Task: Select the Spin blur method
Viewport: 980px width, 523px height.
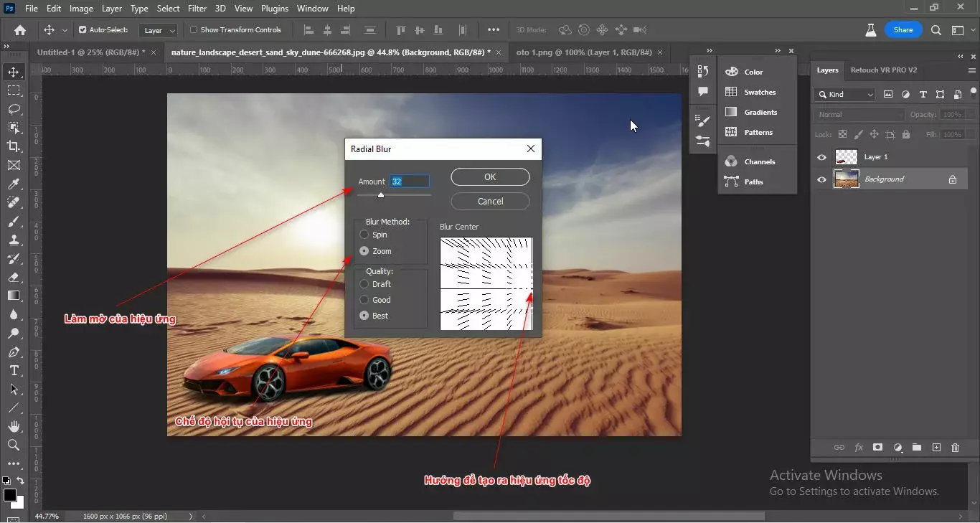Action: 365,235
